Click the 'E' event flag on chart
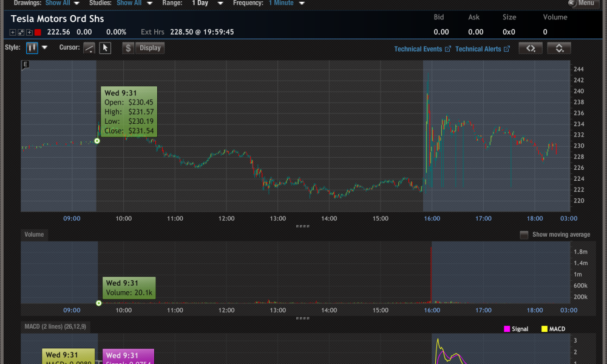 tap(25, 64)
